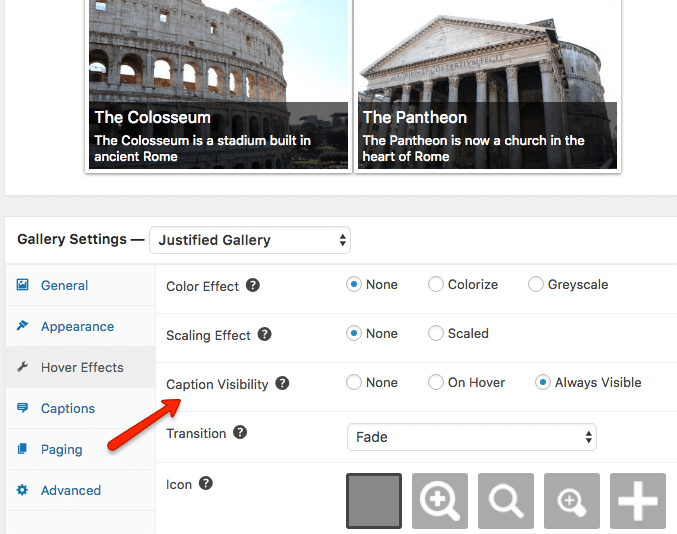The image size is (677, 534).
Task: Choose the plain magnifier hover icon
Action: [x=506, y=500]
